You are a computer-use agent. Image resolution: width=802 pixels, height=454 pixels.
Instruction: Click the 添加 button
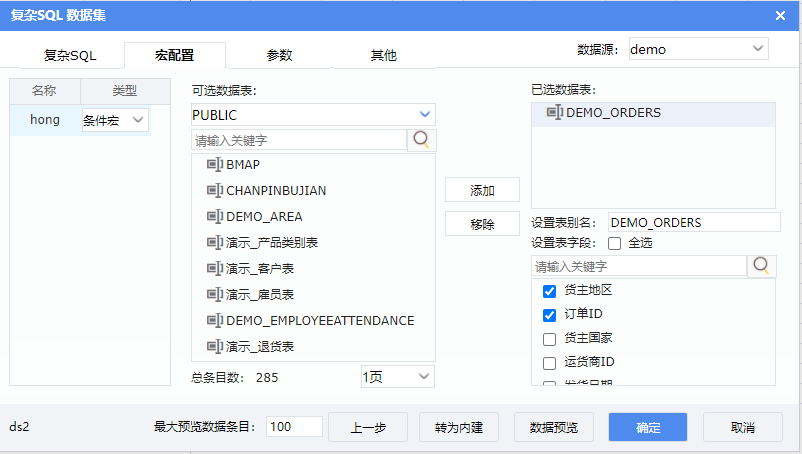click(x=482, y=191)
